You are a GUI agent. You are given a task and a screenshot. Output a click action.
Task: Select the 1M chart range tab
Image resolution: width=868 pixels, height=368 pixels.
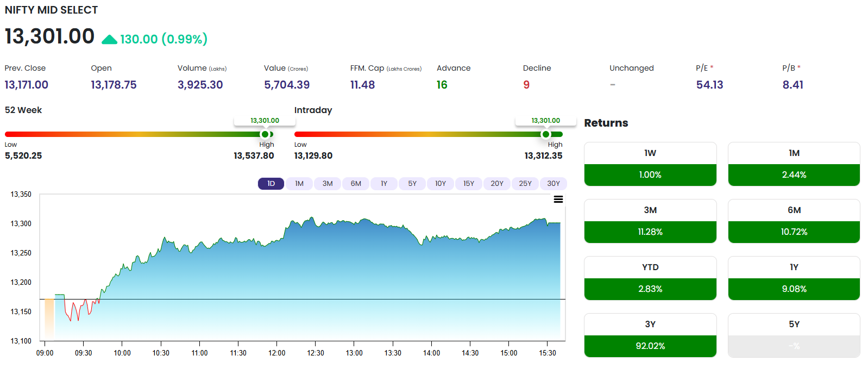[299, 184]
